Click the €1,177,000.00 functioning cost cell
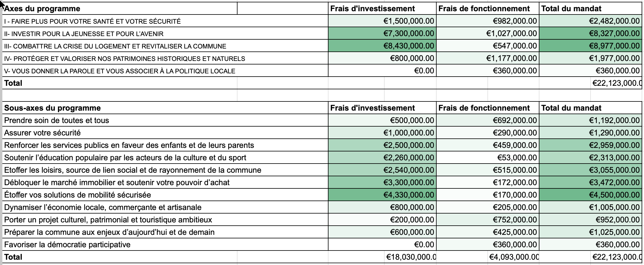Image resolution: width=644 pixels, height=265 pixels. pos(512,58)
